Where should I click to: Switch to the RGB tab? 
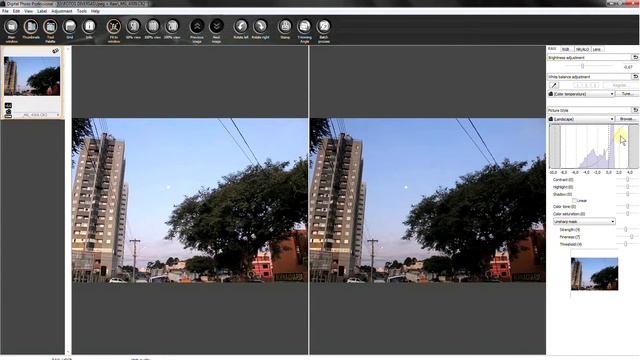(566, 49)
